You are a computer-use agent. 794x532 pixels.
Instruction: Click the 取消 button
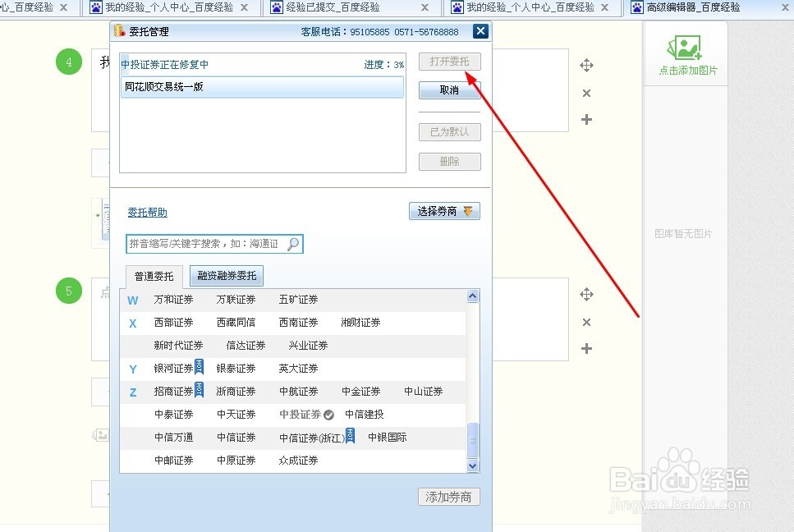pyautogui.click(x=449, y=90)
